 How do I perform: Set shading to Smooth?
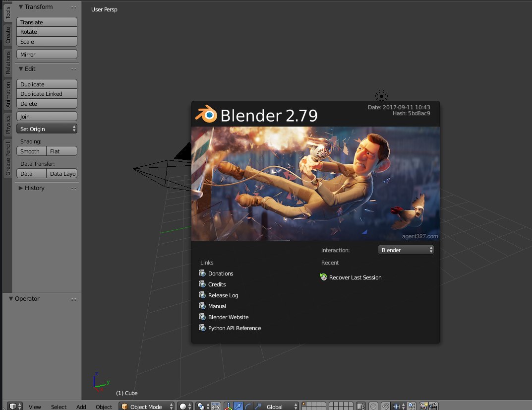pyautogui.click(x=31, y=151)
